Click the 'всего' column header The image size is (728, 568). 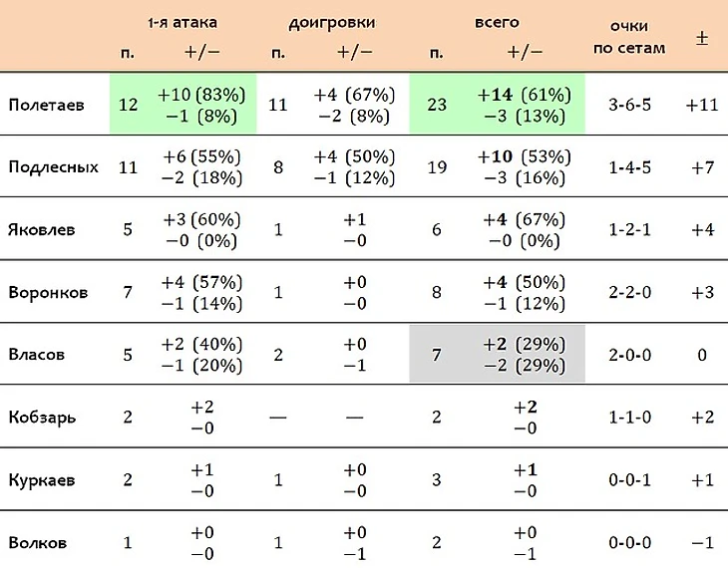(497, 22)
